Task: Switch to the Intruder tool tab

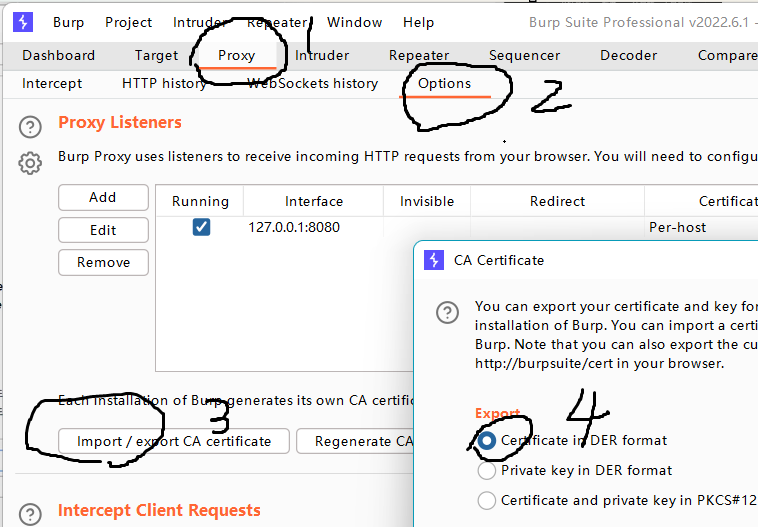Action: (322, 55)
